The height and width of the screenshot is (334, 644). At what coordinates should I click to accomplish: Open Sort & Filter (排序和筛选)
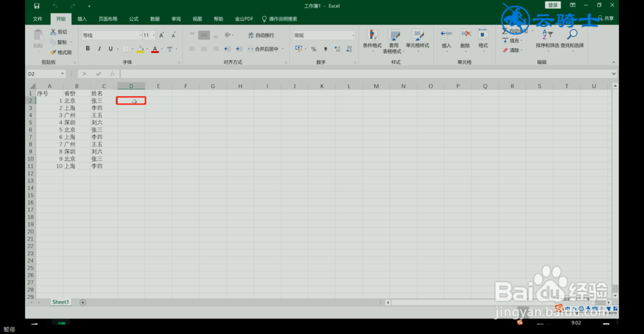tap(547, 39)
